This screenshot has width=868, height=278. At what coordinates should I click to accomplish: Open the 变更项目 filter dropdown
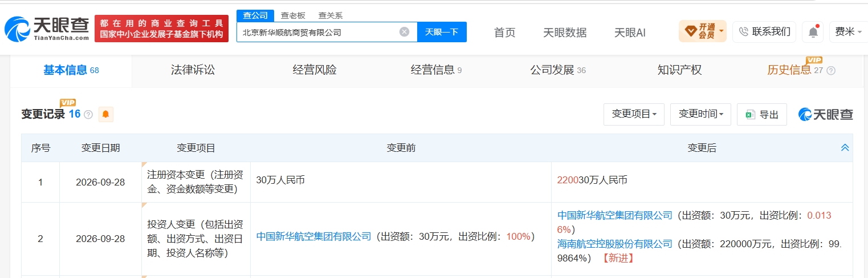pos(634,114)
